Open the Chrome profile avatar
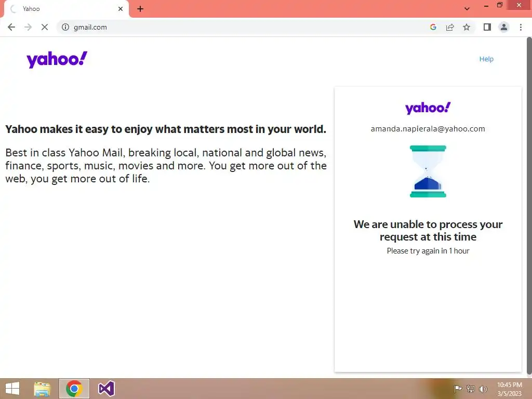This screenshot has height=399, width=532. point(504,27)
